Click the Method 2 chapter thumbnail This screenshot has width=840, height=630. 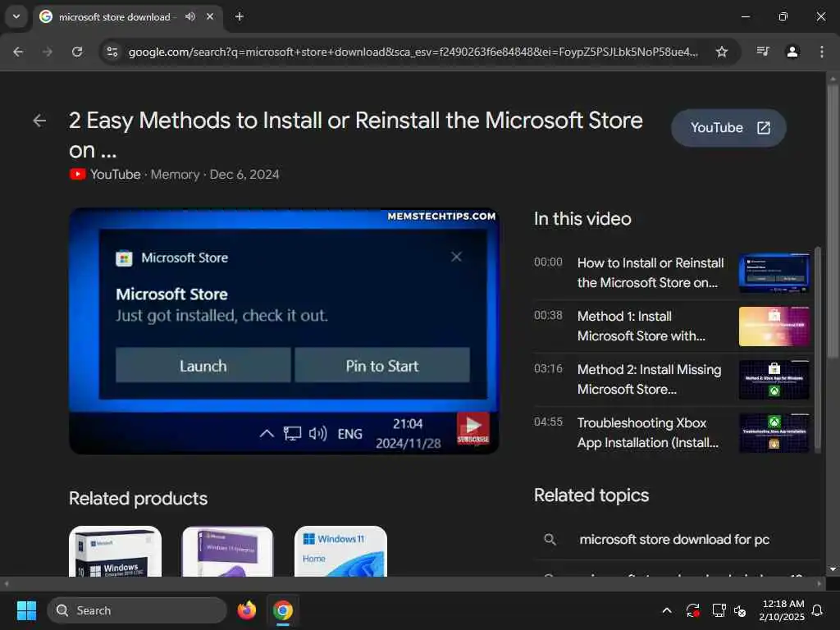pos(774,380)
